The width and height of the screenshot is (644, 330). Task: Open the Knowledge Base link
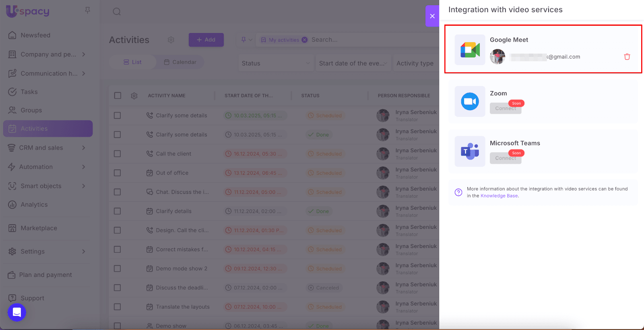tap(499, 196)
